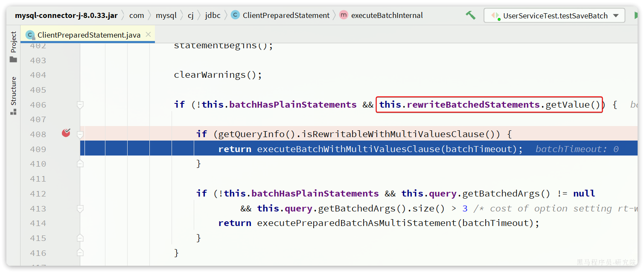The height and width of the screenshot is (273, 644).
Task: Click isRewritableWithMultiValuesClause in the code
Action: [393, 134]
